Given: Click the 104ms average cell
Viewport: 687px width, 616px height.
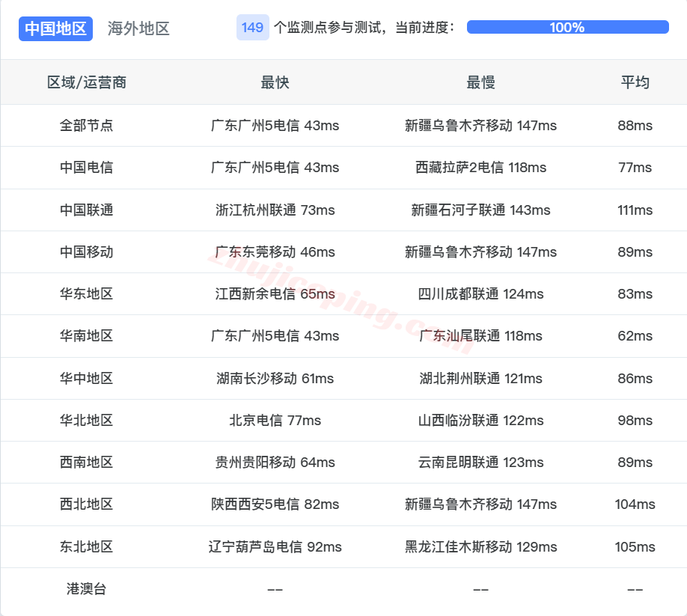Looking at the screenshot, I should 635,504.
